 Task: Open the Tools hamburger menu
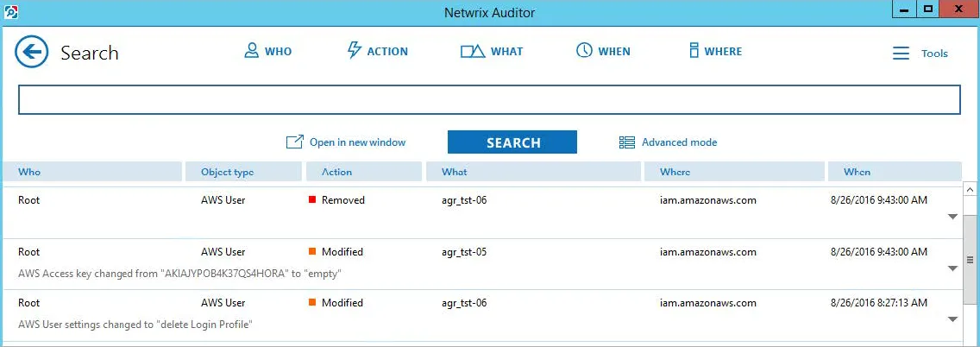(x=901, y=54)
